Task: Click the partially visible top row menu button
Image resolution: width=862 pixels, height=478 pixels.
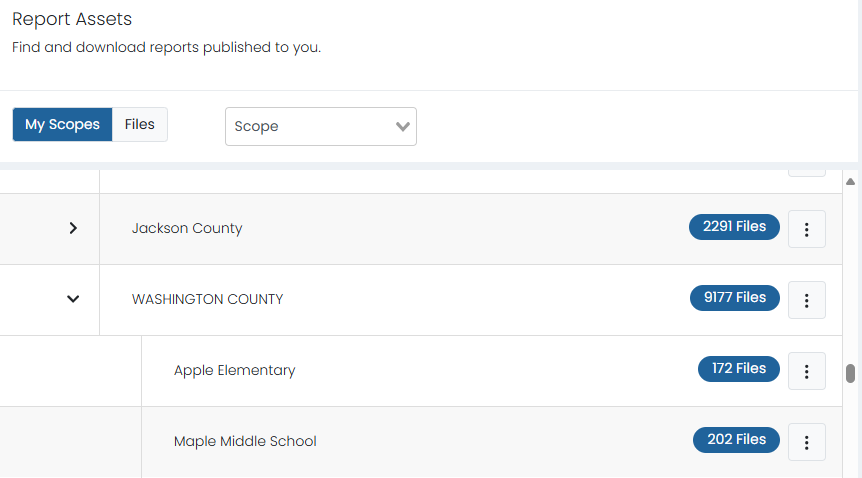Action: (806, 172)
